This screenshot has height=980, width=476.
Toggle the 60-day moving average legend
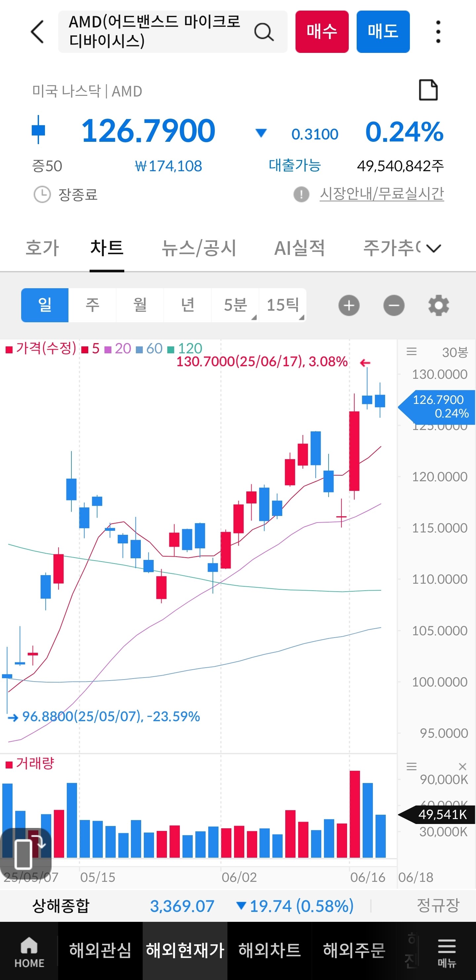(149, 348)
